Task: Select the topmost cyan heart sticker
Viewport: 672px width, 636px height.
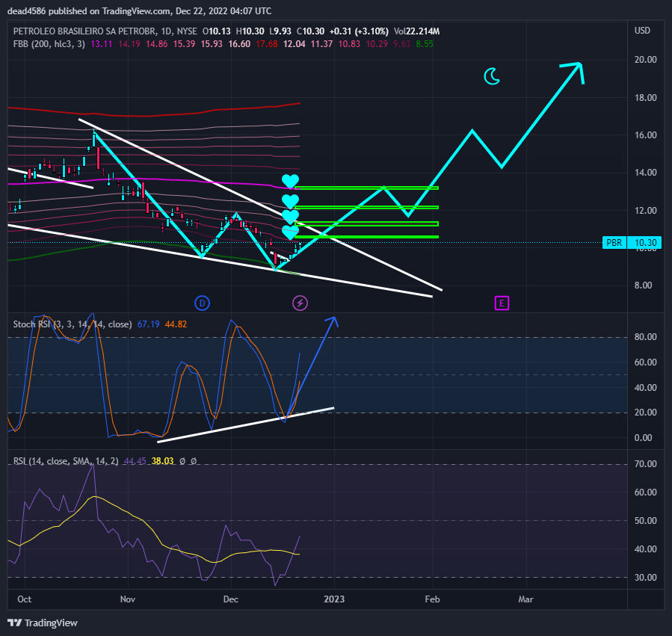Action: (290, 182)
